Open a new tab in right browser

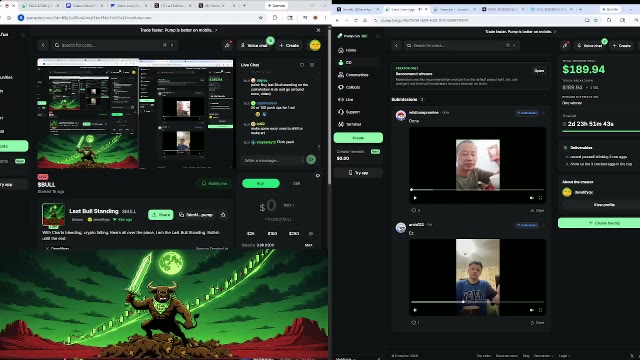coord(580,9)
